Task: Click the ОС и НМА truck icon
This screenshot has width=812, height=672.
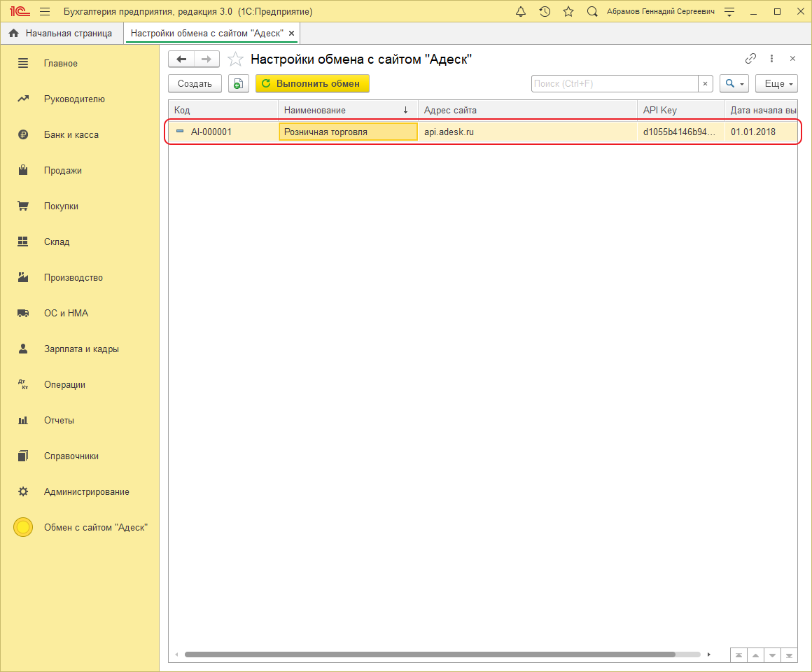Action: (23, 313)
